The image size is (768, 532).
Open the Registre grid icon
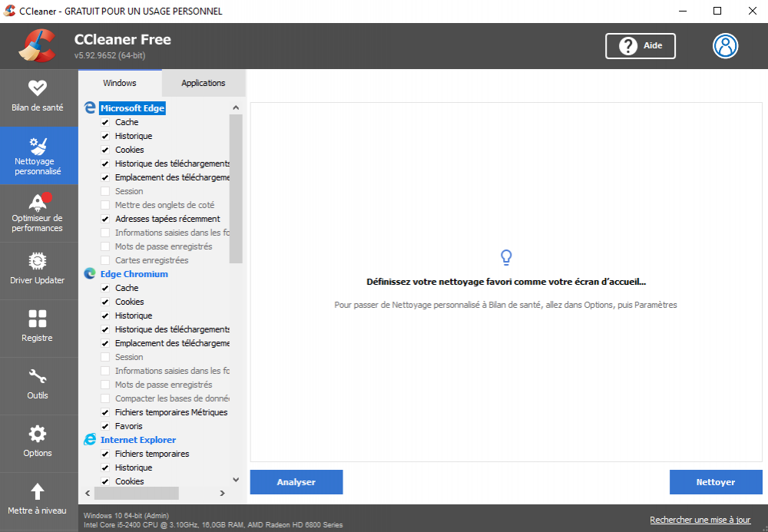(x=37, y=319)
